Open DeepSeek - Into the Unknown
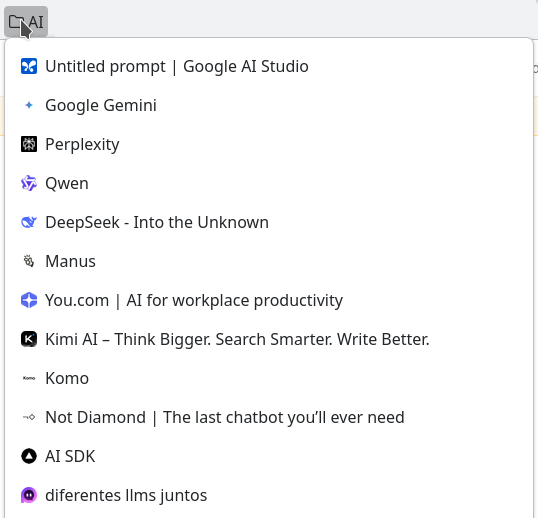Viewport: 538px width, 518px height. (269, 222)
